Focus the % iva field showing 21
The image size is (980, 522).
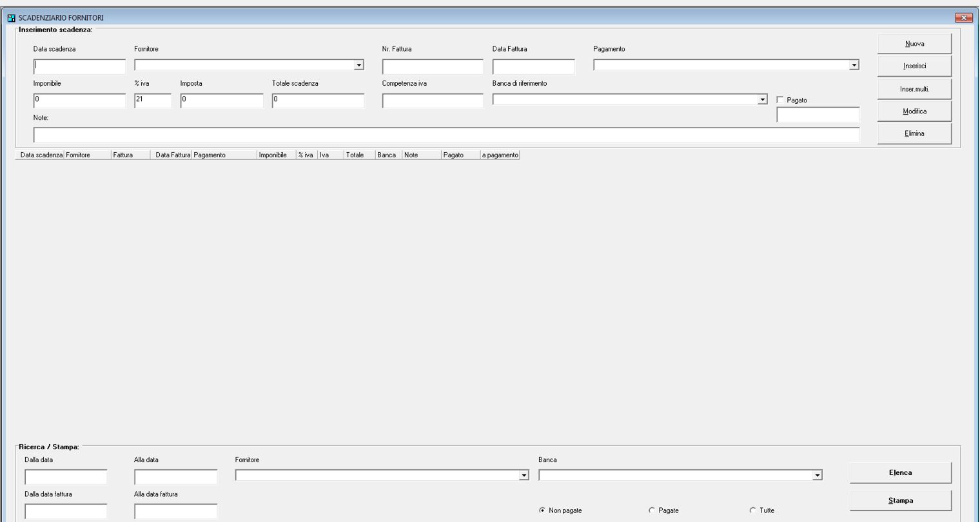(153, 101)
